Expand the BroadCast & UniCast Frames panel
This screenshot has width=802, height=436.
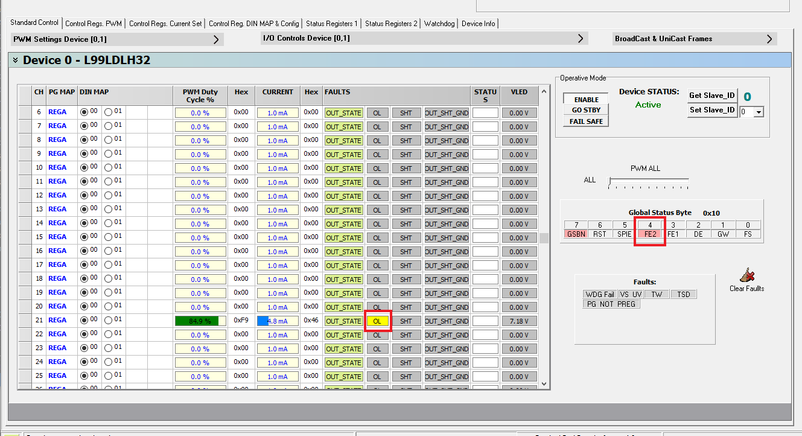(768, 39)
